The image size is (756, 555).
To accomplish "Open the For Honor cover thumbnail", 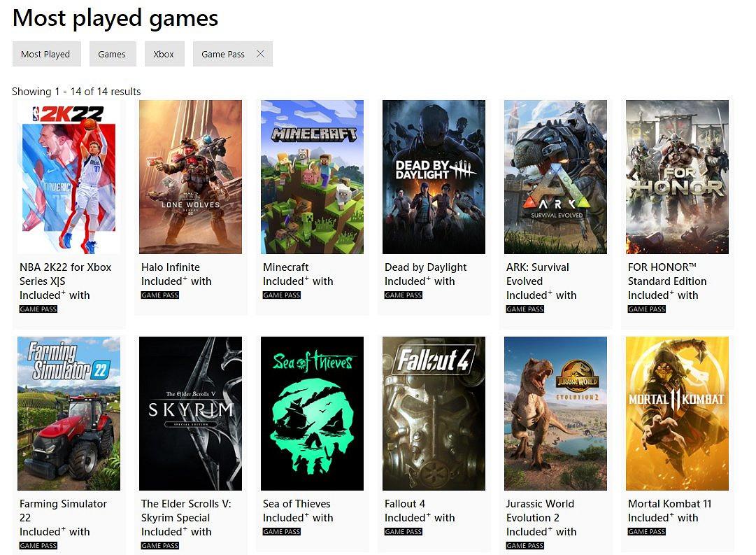I will [677, 176].
